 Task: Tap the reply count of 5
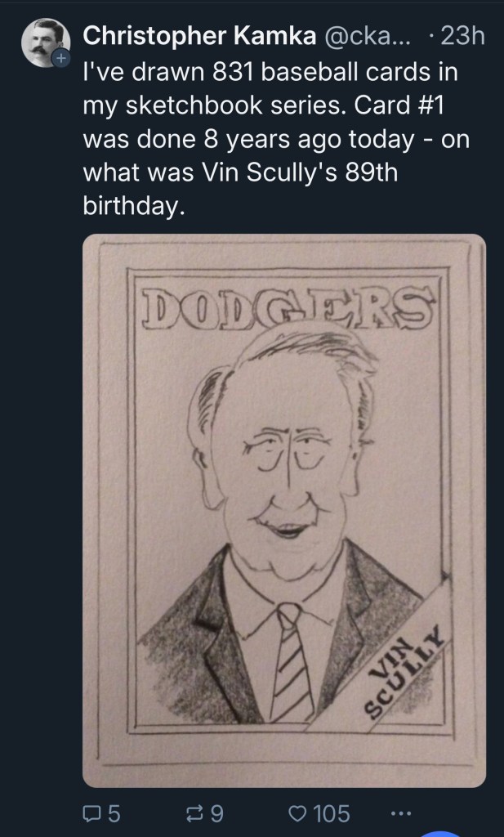point(114,813)
